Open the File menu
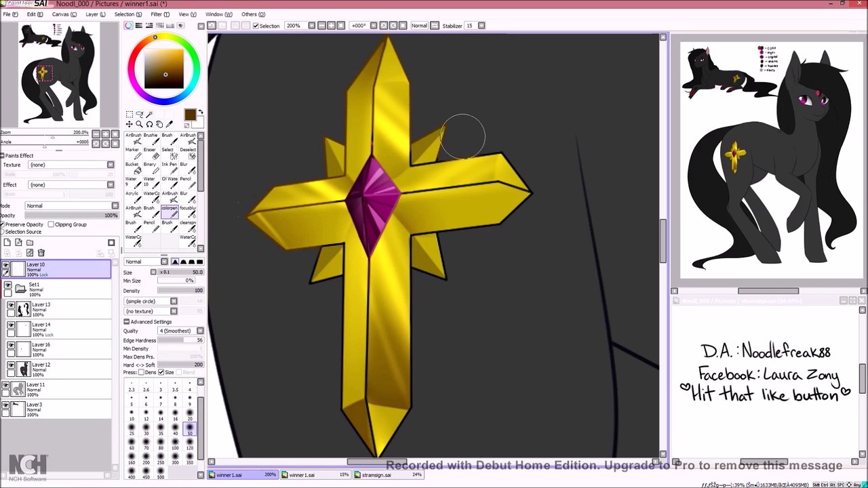 (x=10, y=14)
